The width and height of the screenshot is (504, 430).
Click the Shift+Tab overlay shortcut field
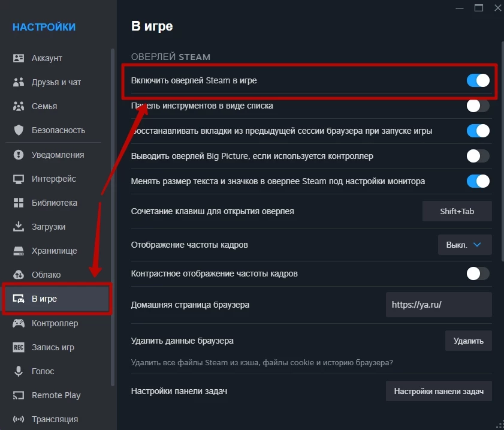pos(457,211)
